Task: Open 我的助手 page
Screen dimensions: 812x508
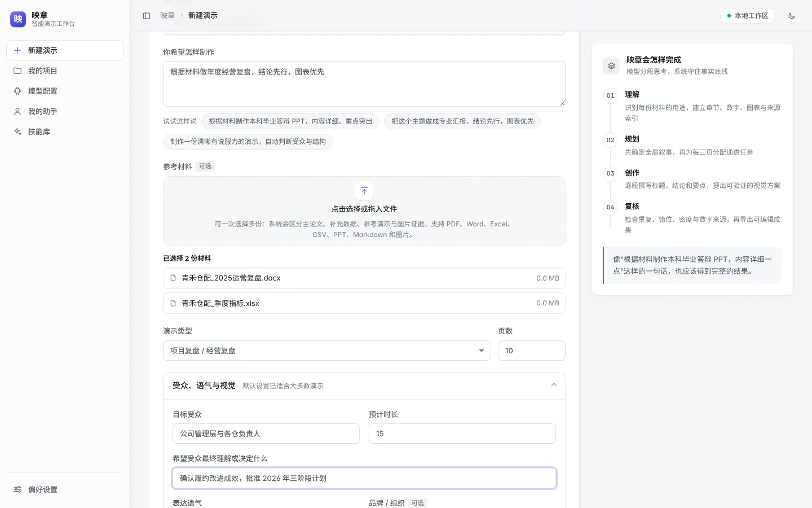Action: pos(65,111)
